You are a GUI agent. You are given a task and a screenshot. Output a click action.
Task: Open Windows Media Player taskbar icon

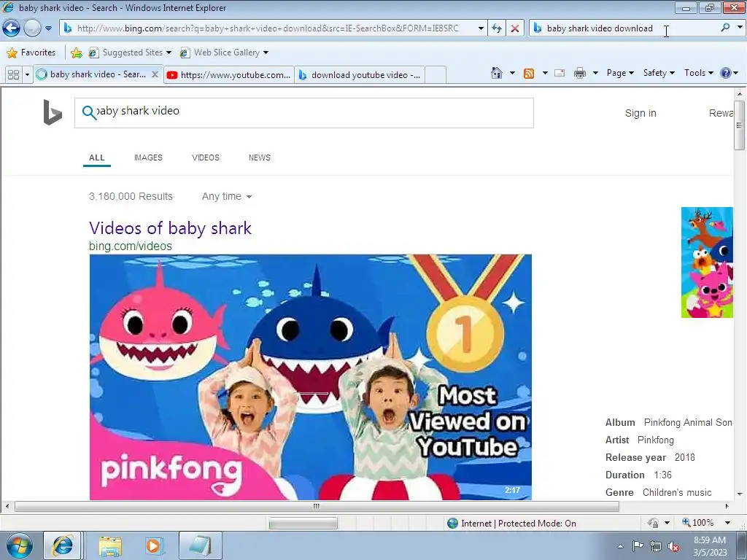coord(155,545)
